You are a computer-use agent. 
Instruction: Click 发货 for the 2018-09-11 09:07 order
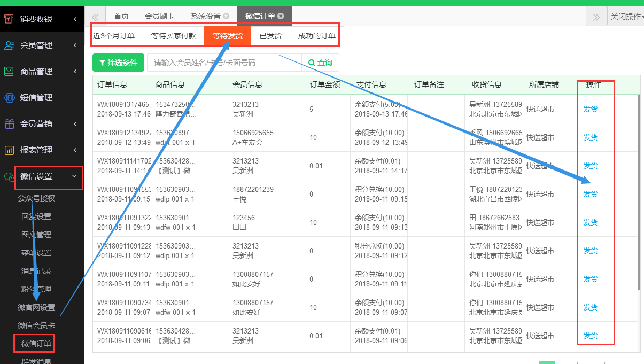(x=591, y=307)
